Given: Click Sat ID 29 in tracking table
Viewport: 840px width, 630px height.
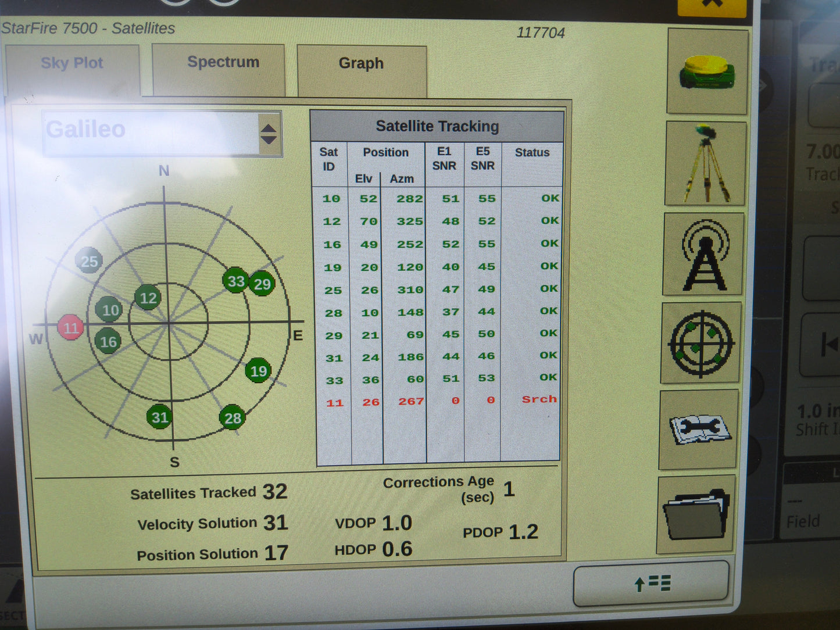Looking at the screenshot, I should 334,336.
